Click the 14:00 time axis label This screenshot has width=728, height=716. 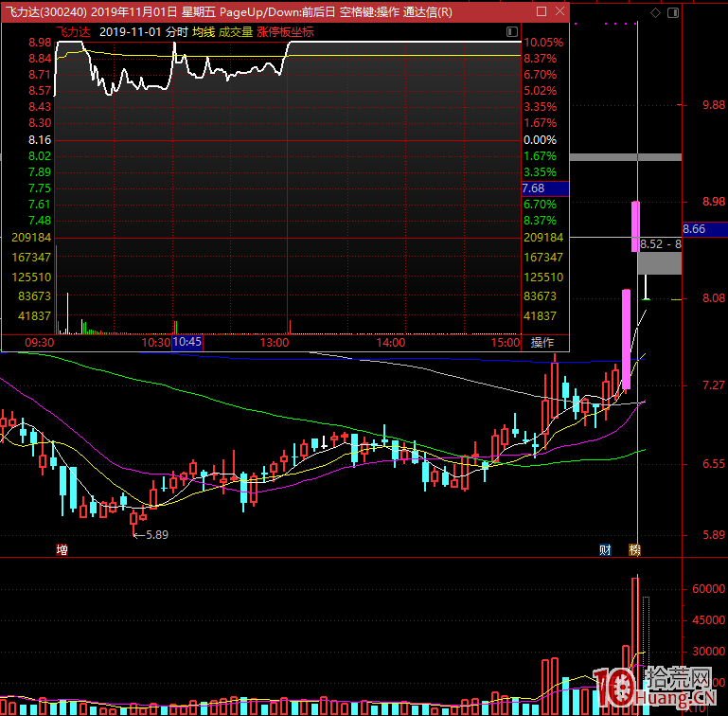(391, 343)
